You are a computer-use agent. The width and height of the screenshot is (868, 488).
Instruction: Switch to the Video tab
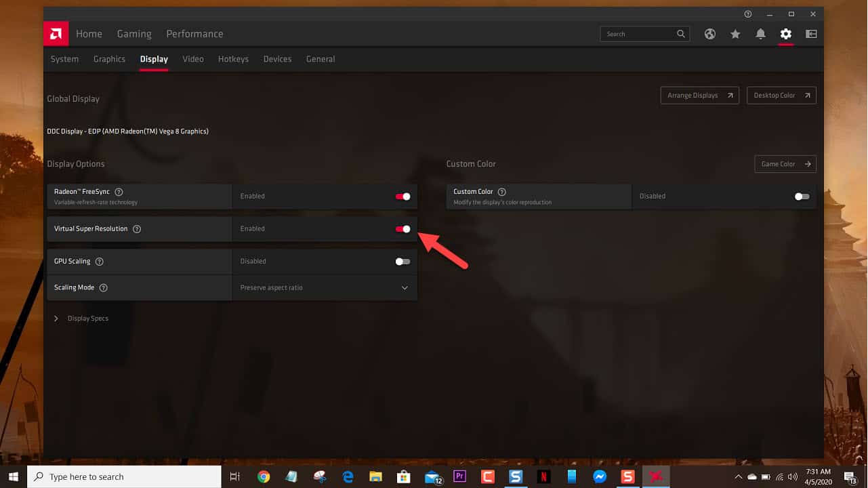point(193,59)
